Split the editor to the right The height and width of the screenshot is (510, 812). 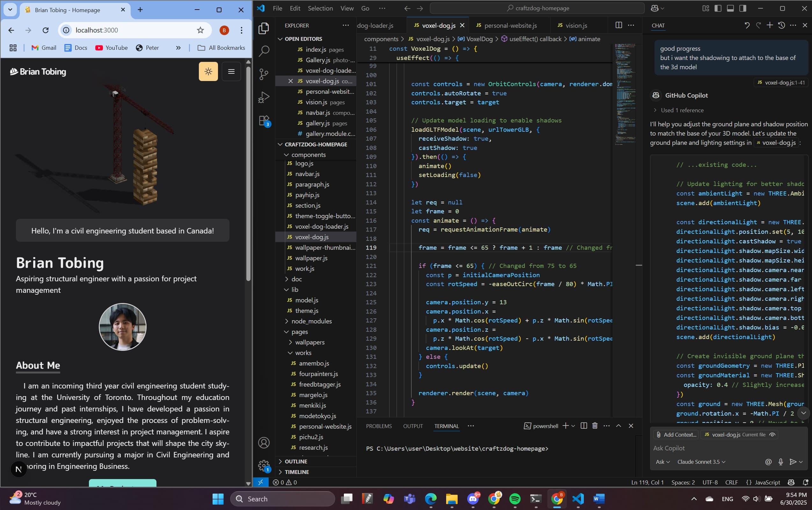pos(619,25)
